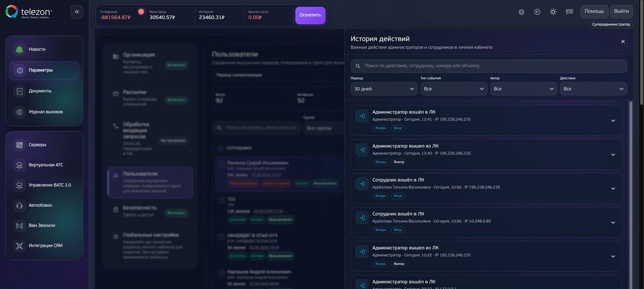Viewport: 644px width, 289px height.
Task: Open Параметры in the sidebar
Action: coord(45,70)
